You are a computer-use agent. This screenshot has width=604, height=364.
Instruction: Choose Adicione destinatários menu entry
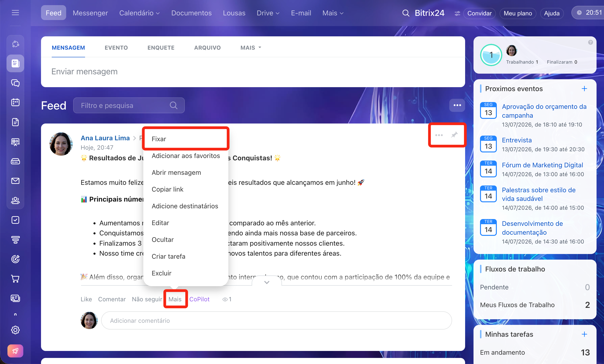186,206
